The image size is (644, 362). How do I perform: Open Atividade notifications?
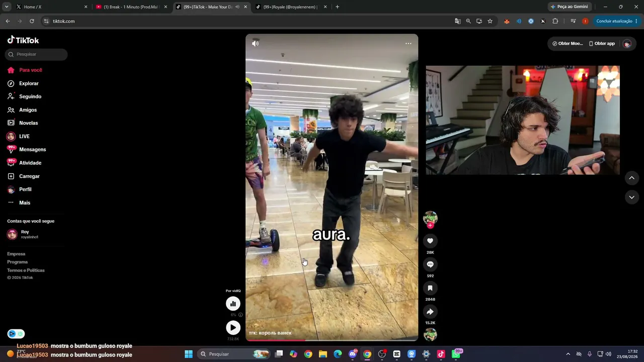24,163
